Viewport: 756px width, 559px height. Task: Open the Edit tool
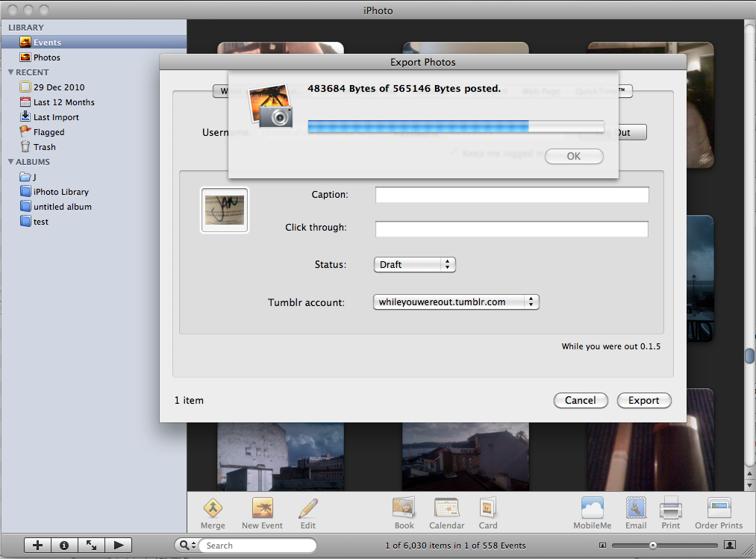coord(307,513)
